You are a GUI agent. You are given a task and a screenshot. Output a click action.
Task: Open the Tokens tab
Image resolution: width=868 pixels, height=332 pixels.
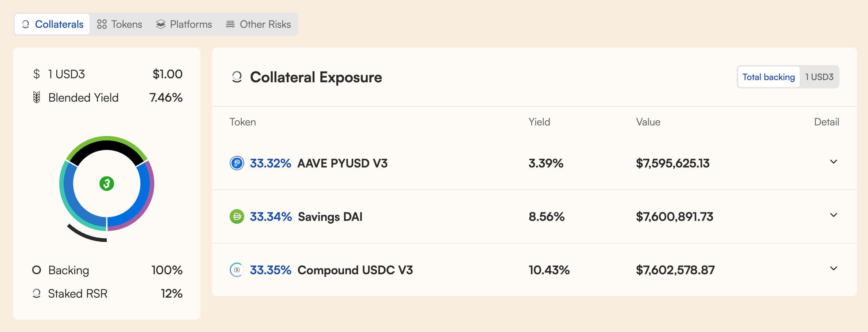pos(120,24)
